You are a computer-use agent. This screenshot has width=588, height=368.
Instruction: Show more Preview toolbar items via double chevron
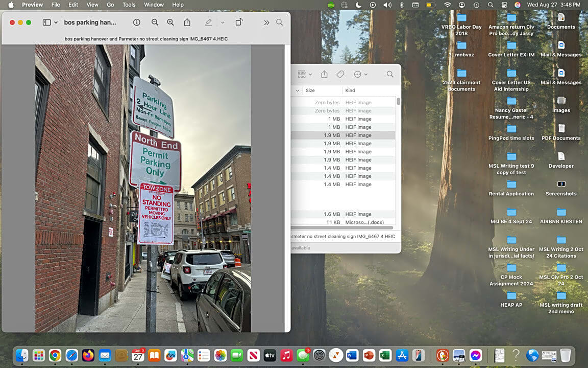coord(266,22)
